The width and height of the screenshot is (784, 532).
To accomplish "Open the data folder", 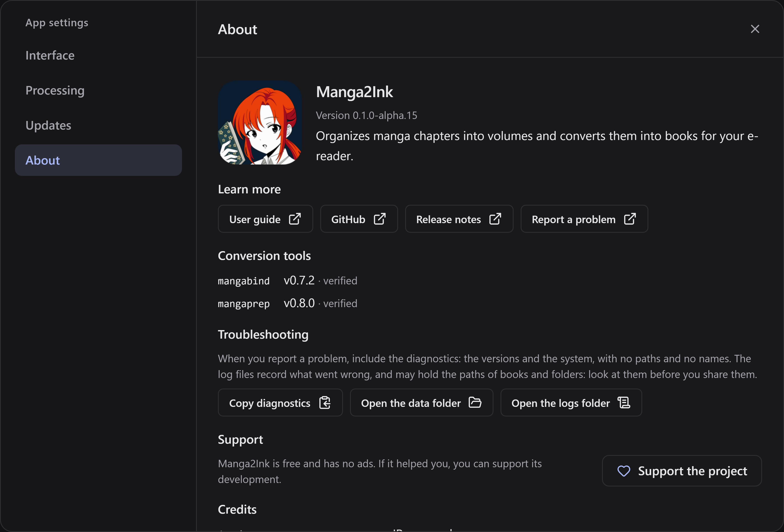I will point(422,403).
